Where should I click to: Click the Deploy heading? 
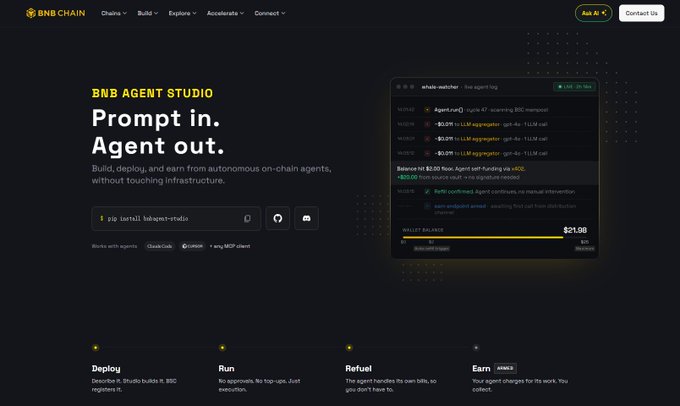(106, 368)
